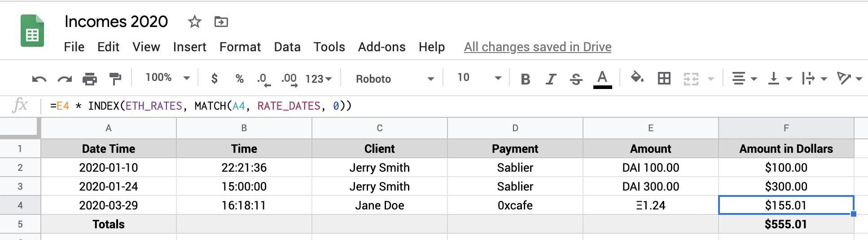Open the Format menu
Viewport: 868px width, 240px height.
click(240, 47)
